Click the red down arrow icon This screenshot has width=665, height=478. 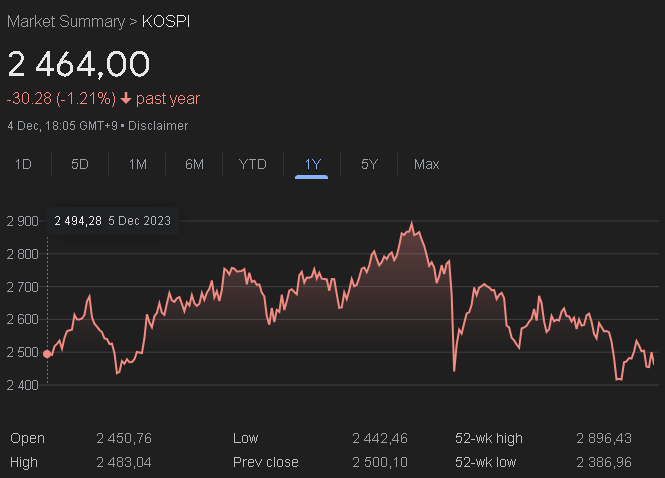126,98
